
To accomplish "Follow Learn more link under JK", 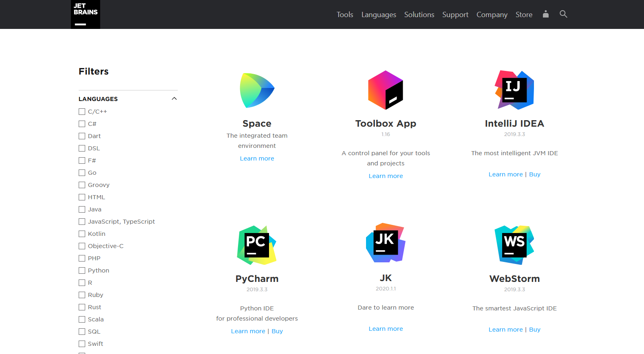I will click(386, 329).
